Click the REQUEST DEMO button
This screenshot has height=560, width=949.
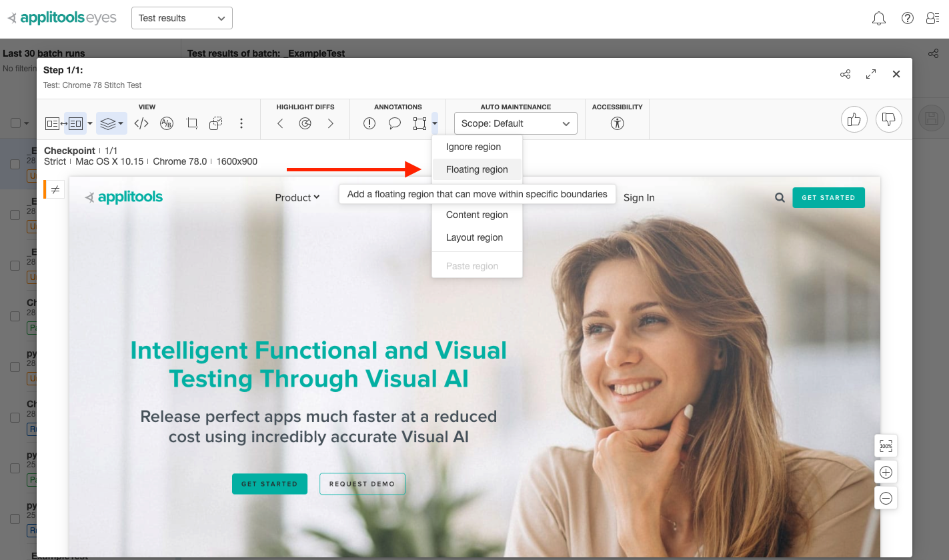click(362, 484)
